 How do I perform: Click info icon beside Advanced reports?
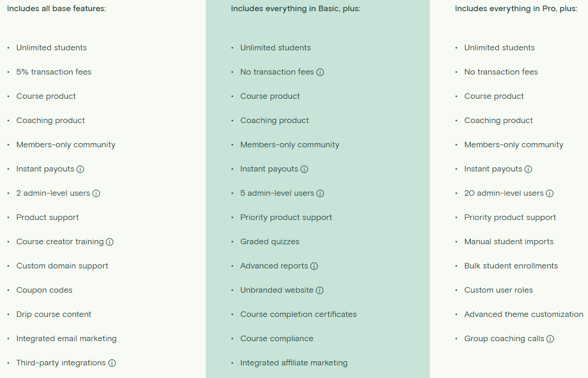(x=314, y=266)
